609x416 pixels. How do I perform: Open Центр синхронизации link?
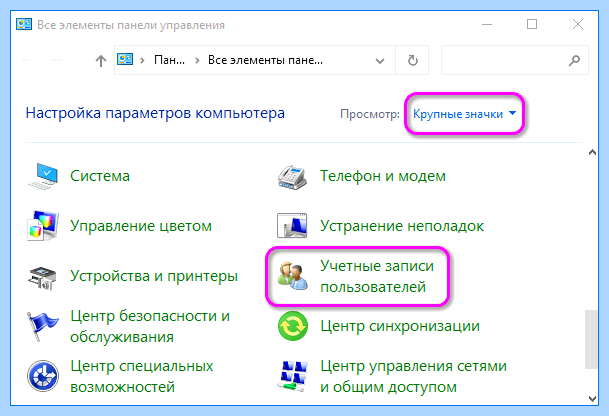pyautogui.click(x=400, y=326)
